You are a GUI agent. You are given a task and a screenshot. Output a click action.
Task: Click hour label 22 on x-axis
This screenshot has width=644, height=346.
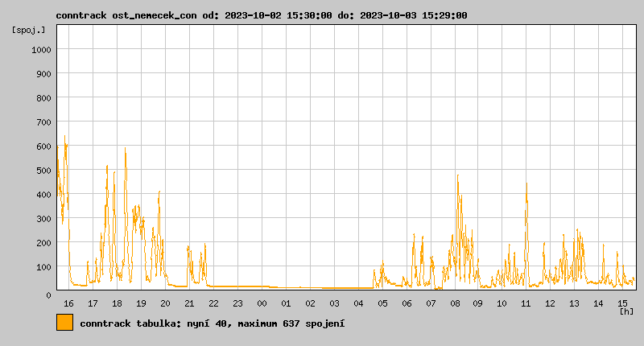pyautogui.click(x=213, y=303)
